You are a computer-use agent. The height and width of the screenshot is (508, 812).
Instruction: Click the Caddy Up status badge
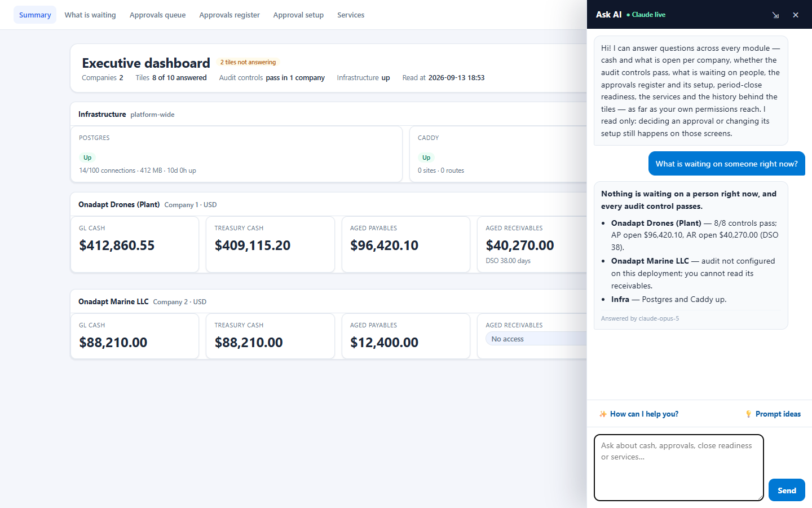426,157
